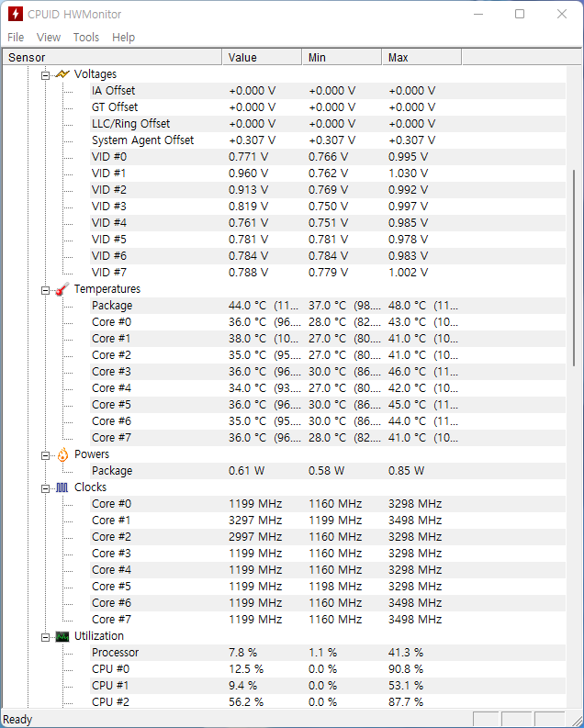Select the VID #3 row
The width and height of the screenshot is (584, 728).
click(x=328, y=207)
